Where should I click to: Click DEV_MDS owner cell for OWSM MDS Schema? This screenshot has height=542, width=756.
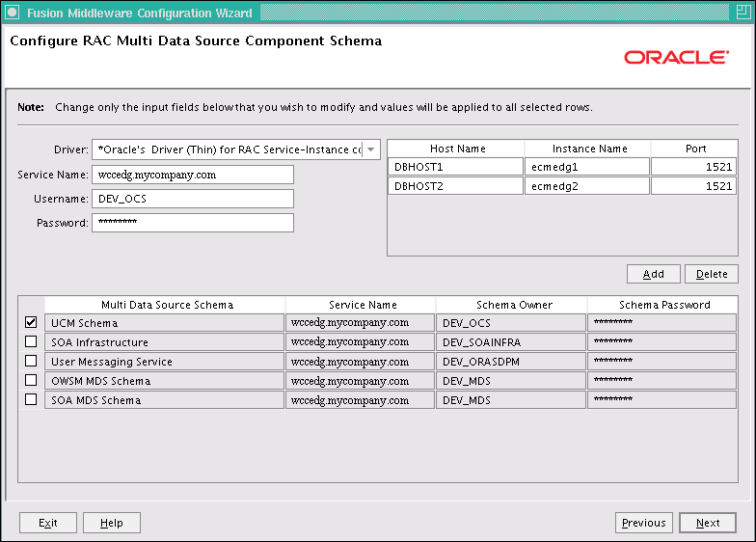pos(511,380)
